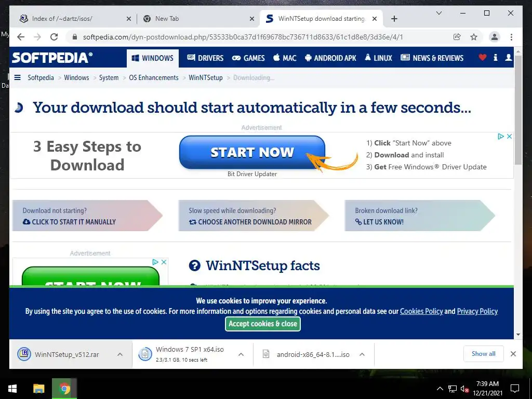Open a new tab with the plus button
This screenshot has height=399, width=532.
tap(394, 19)
